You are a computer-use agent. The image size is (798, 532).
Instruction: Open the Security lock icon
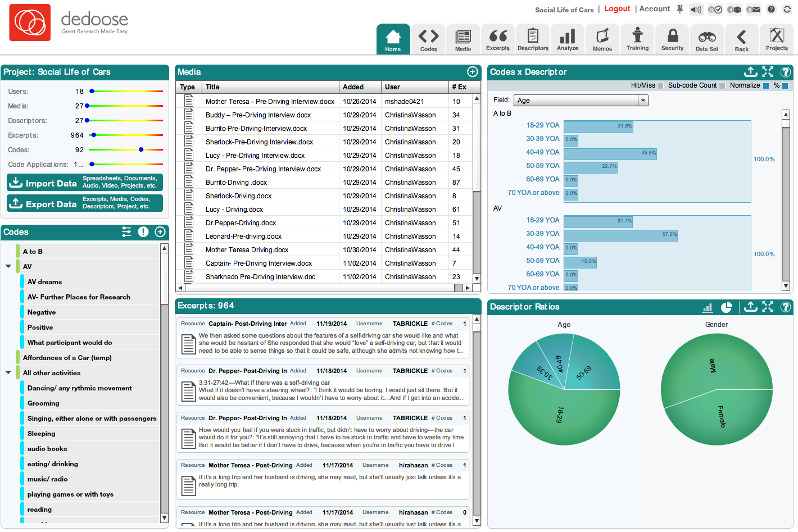672,39
